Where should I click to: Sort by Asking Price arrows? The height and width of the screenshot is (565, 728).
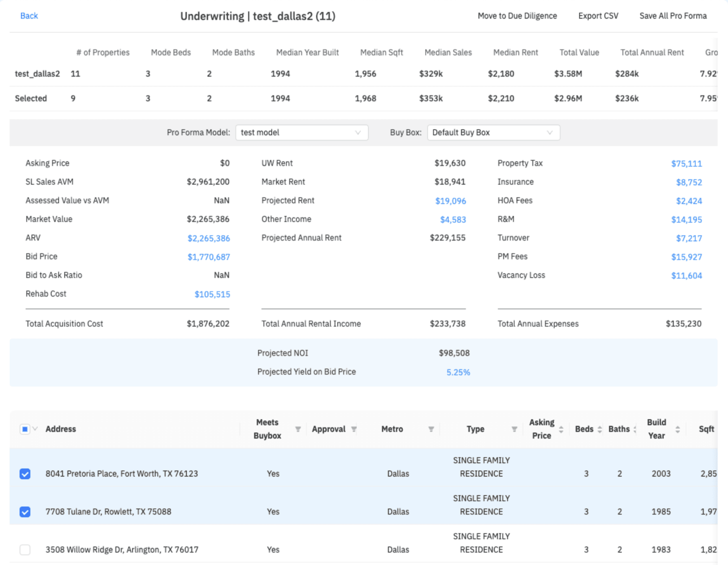[x=561, y=429]
